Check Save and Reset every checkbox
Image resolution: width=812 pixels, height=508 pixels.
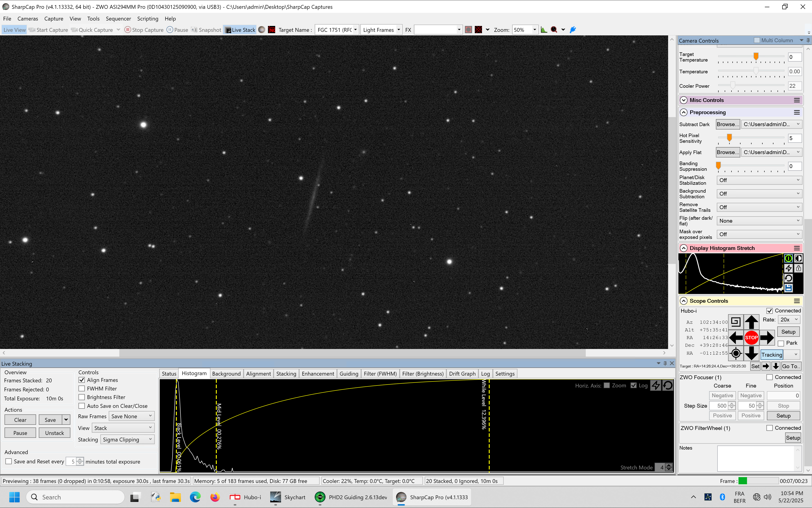coord(9,461)
